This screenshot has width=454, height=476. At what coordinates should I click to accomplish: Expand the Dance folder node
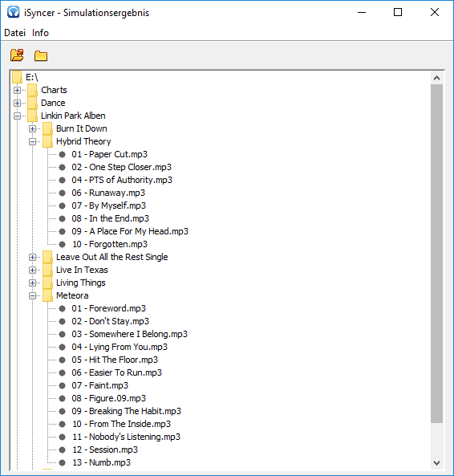coord(18,103)
